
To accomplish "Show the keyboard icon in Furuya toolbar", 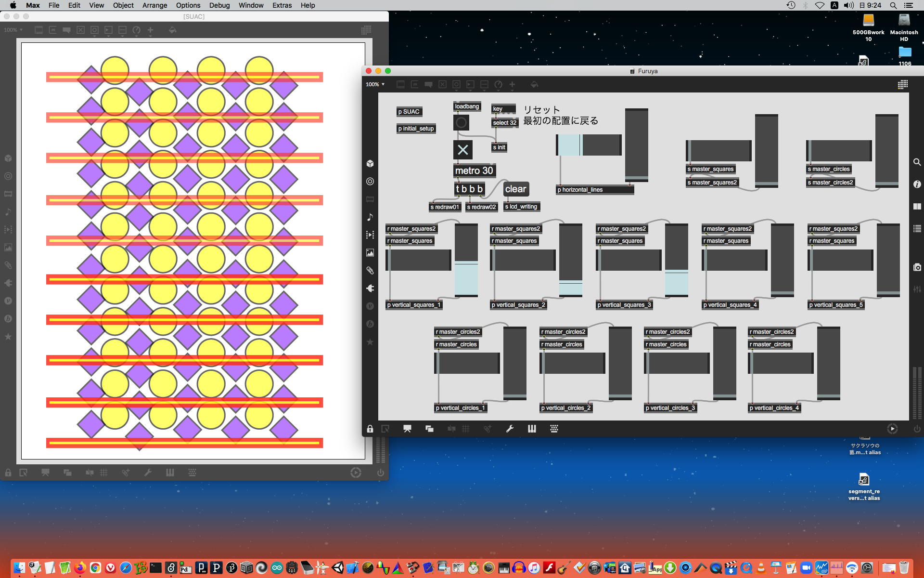I will pos(554,429).
